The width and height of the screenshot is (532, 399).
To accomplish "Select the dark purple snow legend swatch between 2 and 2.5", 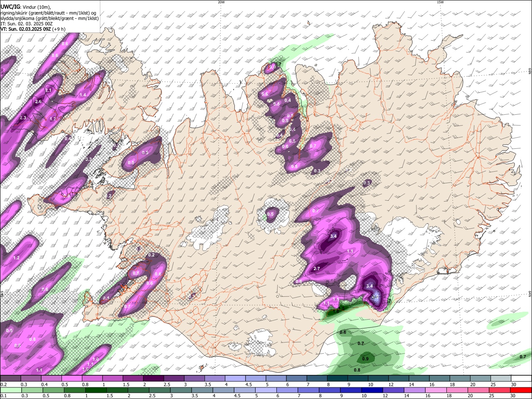I will [x=153, y=379].
